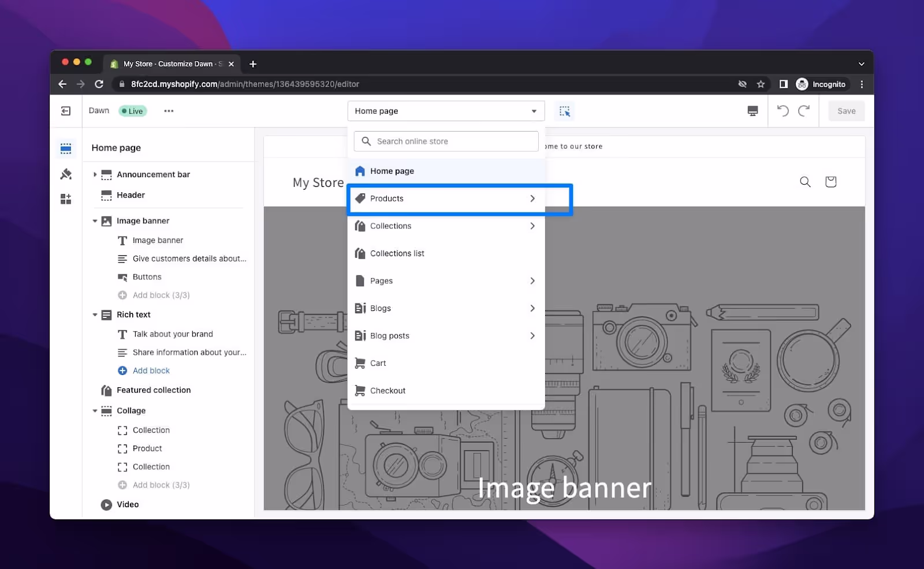
Task: Click the redo arrow icon
Action: 804,111
